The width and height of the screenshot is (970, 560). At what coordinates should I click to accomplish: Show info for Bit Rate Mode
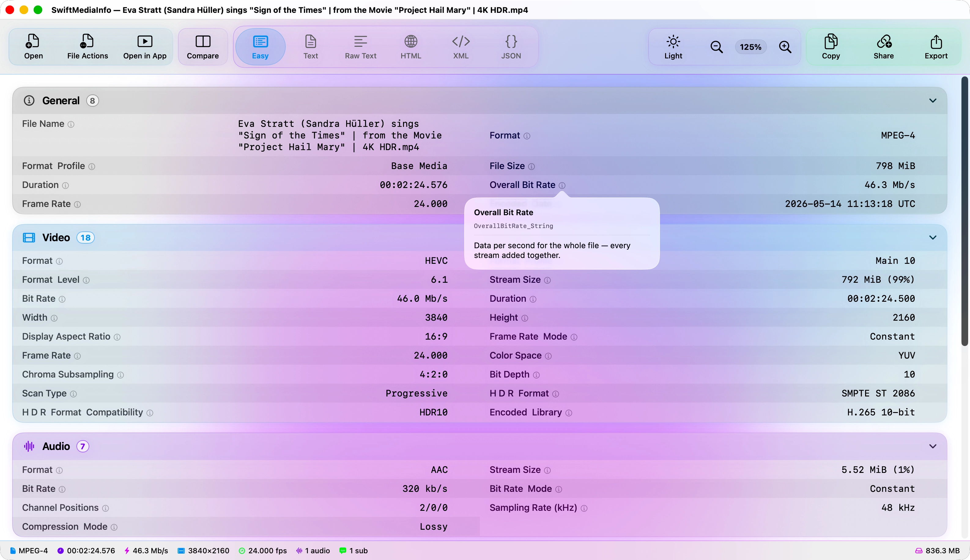[559, 489]
